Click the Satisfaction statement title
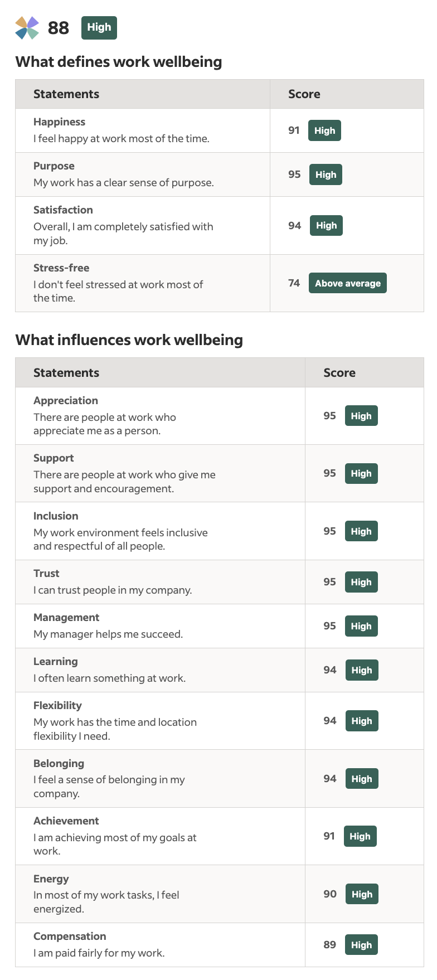The width and height of the screenshot is (437, 980). pyautogui.click(x=63, y=210)
